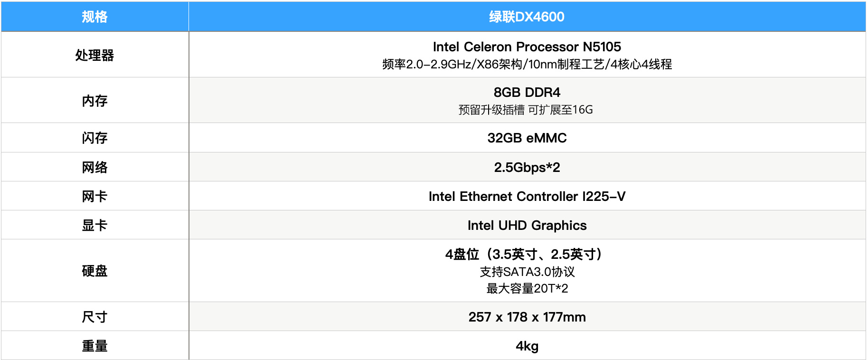Click Intel Celeron Processor N5105 text
This screenshot has width=868, height=360.
click(x=527, y=47)
